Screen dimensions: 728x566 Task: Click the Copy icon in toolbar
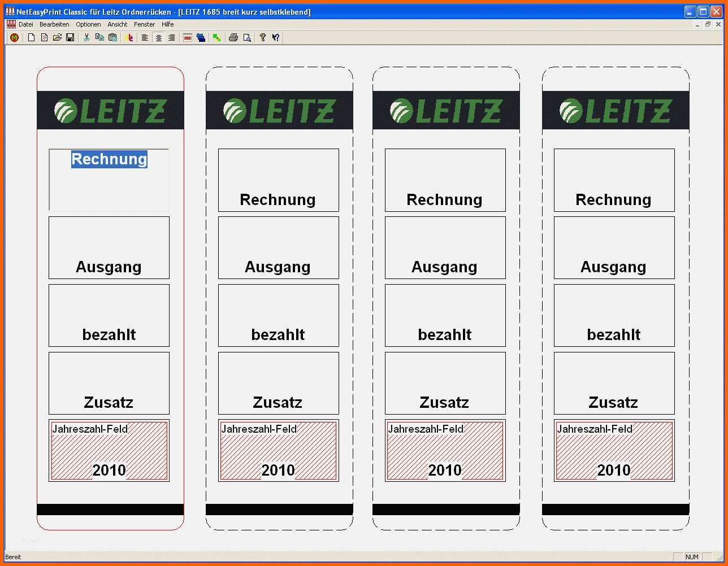pyautogui.click(x=99, y=38)
